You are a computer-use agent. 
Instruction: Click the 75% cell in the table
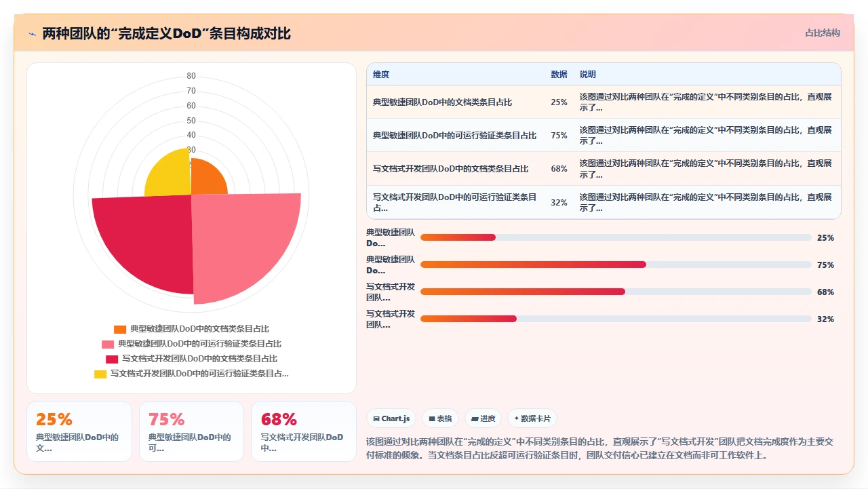tap(559, 136)
